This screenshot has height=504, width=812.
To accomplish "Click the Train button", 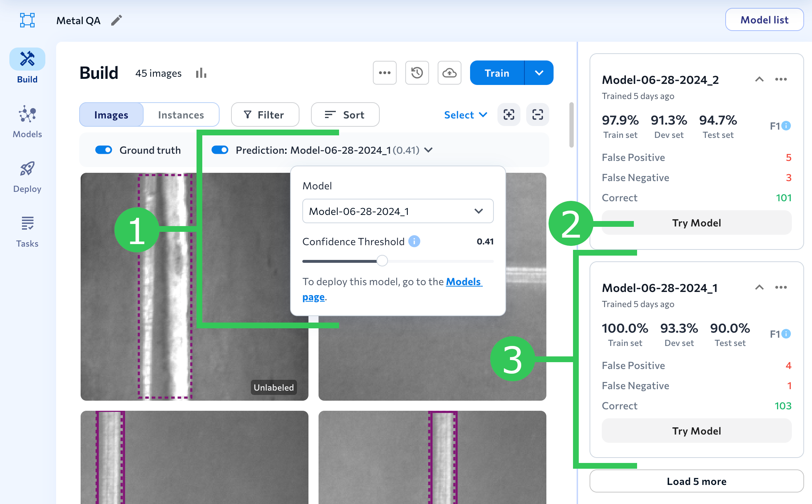I will pyautogui.click(x=497, y=73).
